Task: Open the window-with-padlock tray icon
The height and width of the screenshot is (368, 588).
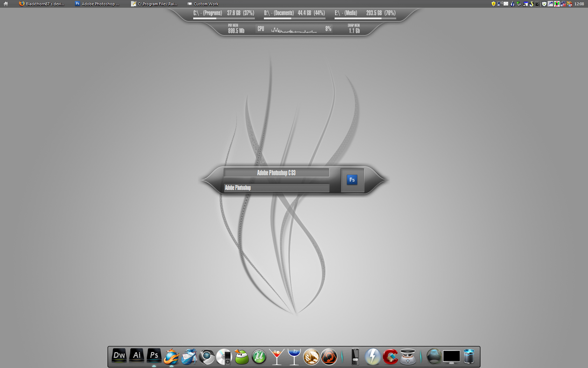Action: point(525,4)
